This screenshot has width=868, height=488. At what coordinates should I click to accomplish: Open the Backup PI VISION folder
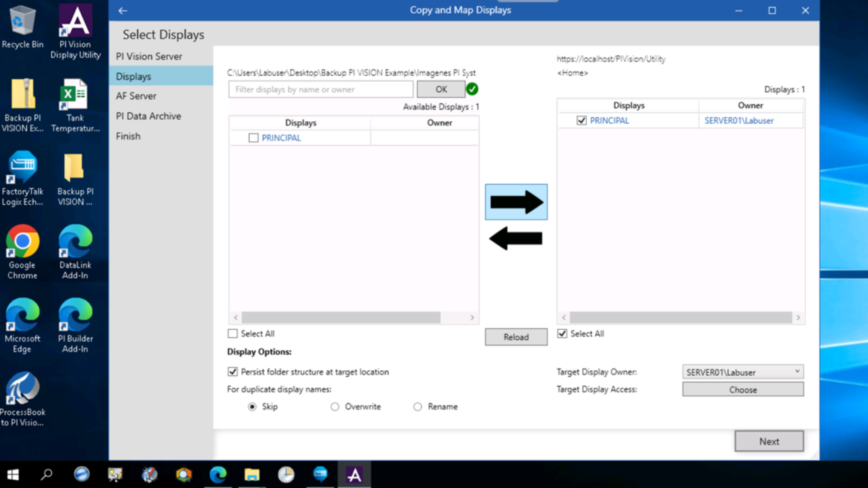pos(75,179)
